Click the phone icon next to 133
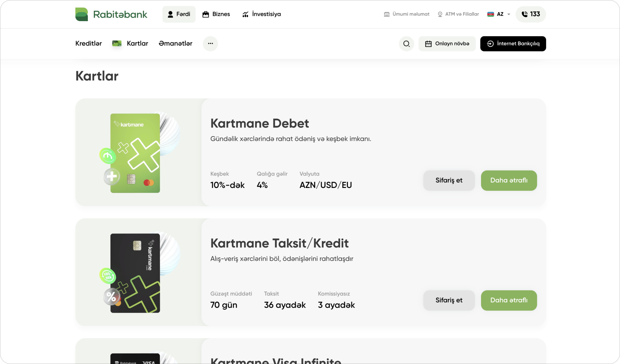Image resolution: width=620 pixels, height=364 pixels. tap(524, 14)
